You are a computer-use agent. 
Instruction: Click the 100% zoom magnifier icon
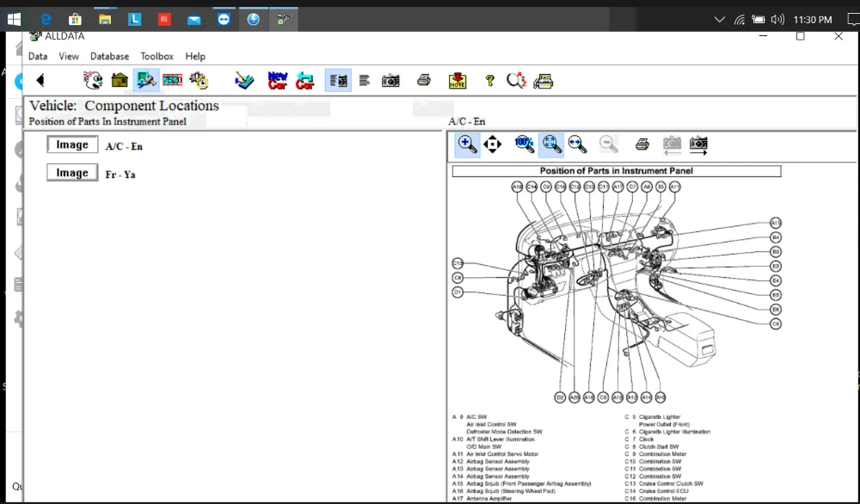point(525,144)
